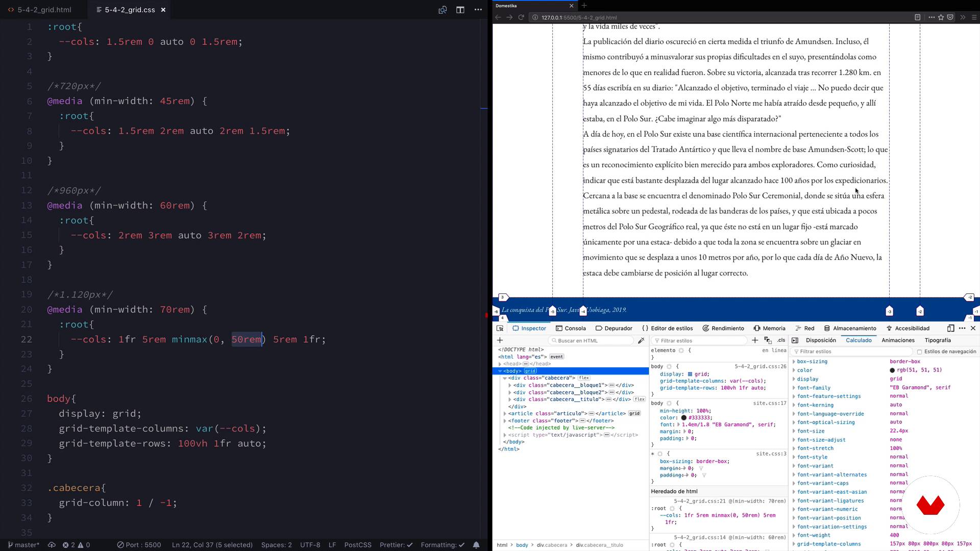
Task: Add a new CSS rule in the rules pane
Action: [755, 340]
